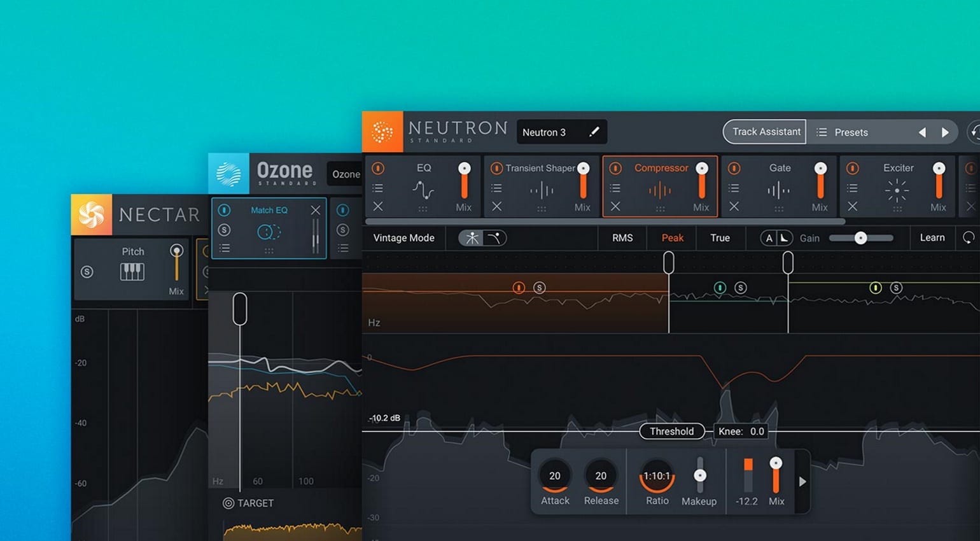Screen dimensions: 980x541
Task: Solo band two
Action: click(741, 288)
